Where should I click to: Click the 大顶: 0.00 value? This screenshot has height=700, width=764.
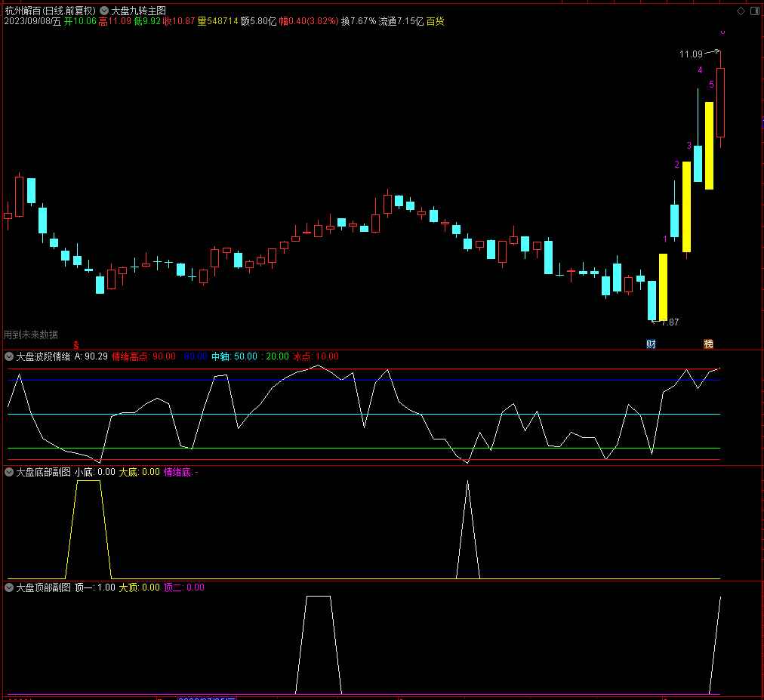(140, 587)
